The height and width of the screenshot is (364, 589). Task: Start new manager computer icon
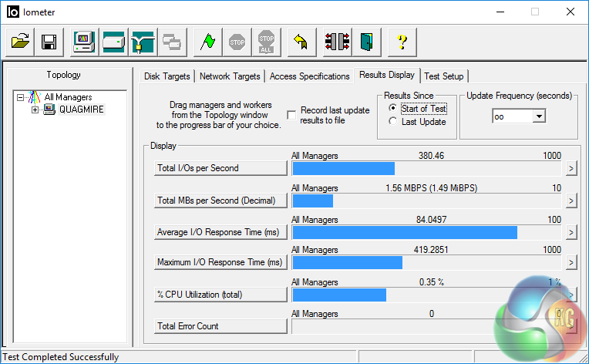[x=85, y=42]
